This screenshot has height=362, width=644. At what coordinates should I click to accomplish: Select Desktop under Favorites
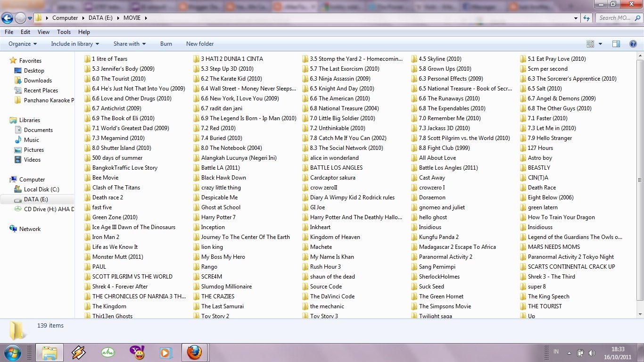[34, 71]
